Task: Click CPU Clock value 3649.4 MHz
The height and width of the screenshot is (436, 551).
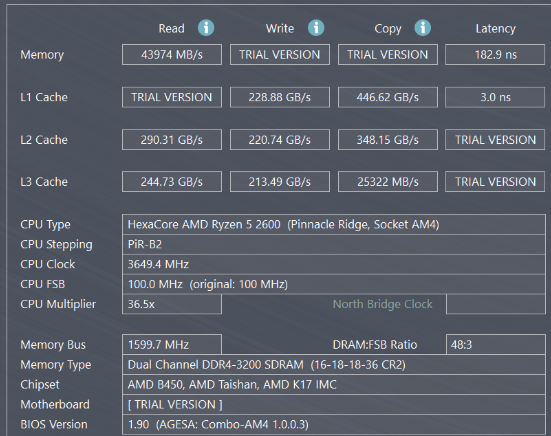Action: (334, 264)
